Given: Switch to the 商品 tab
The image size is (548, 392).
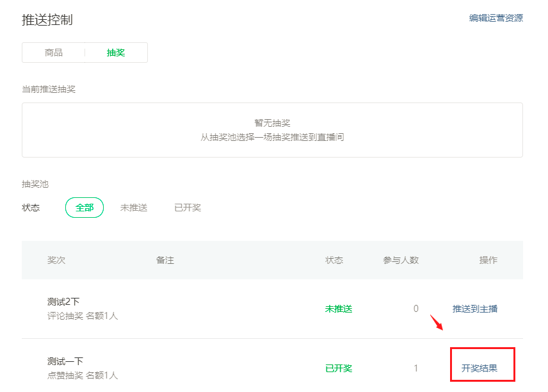Looking at the screenshot, I should [54, 53].
